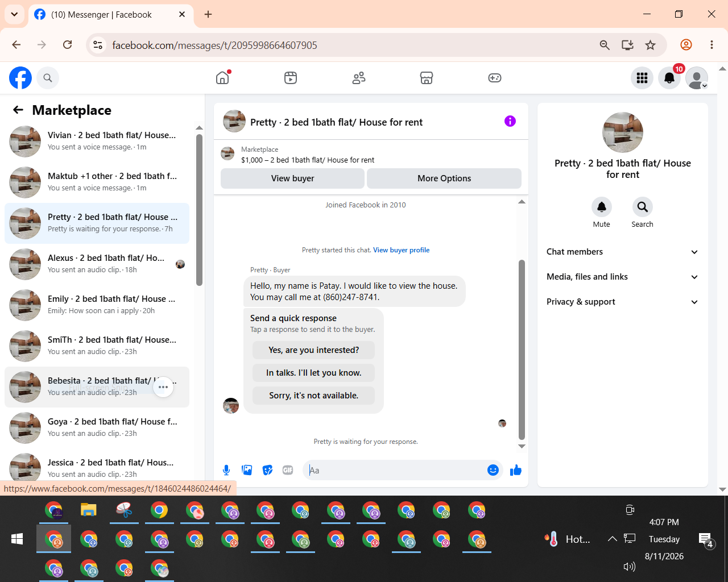
Task: Send a thumbs-up like
Action: coord(516,470)
